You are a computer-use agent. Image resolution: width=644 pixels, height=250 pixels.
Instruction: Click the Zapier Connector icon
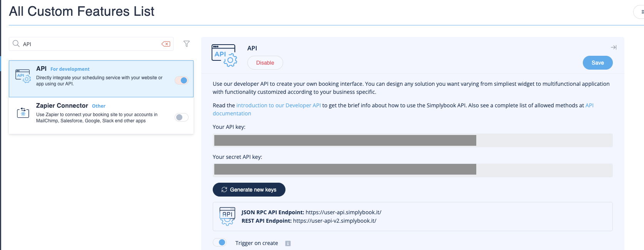[23, 113]
